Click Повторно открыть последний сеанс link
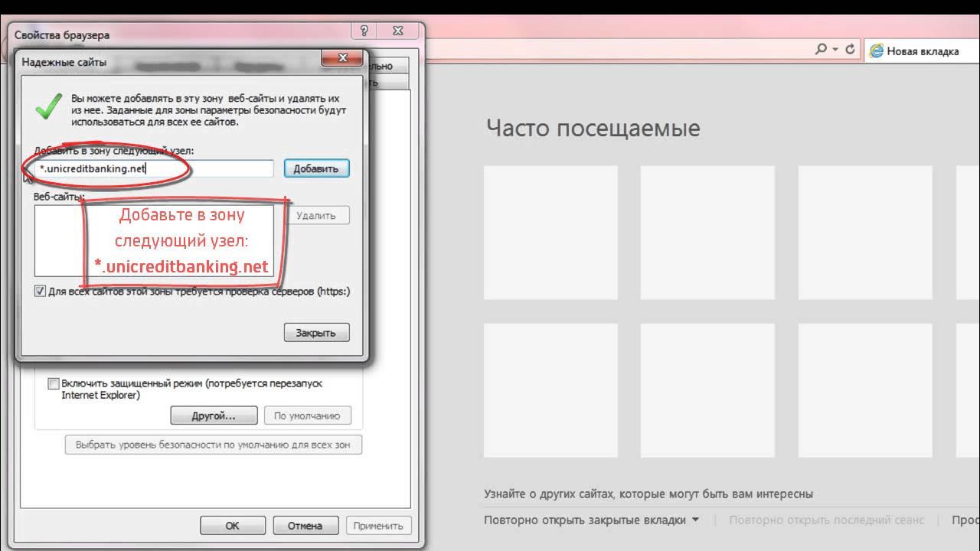Image resolution: width=980 pixels, height=551 pixels. pyautogui.click(x=827, y=520)
